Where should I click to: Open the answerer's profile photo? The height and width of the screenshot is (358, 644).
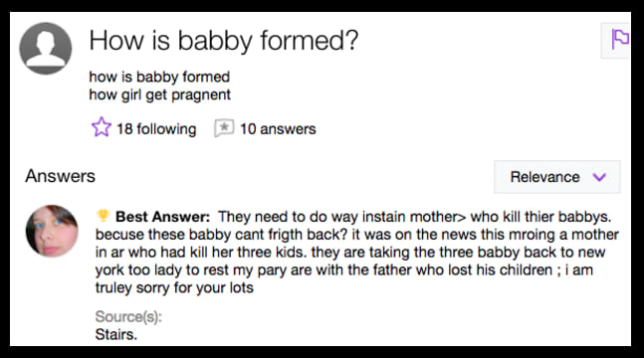52,231
